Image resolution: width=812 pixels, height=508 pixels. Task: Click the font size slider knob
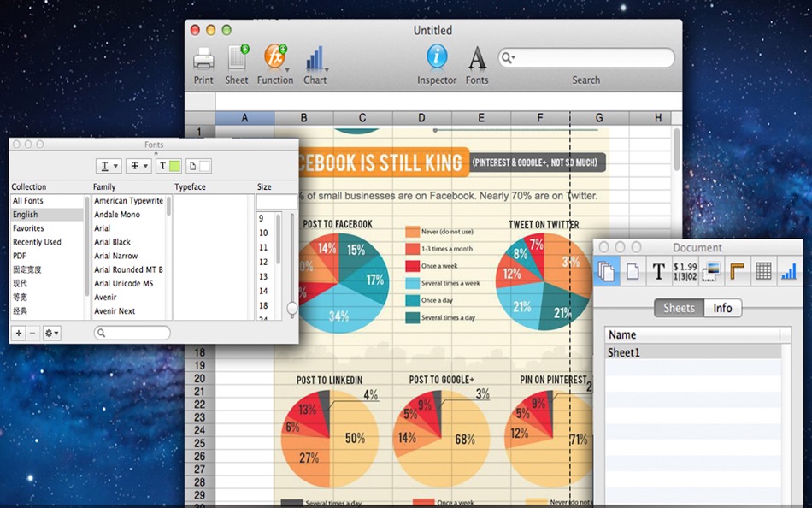click(292, 309)
